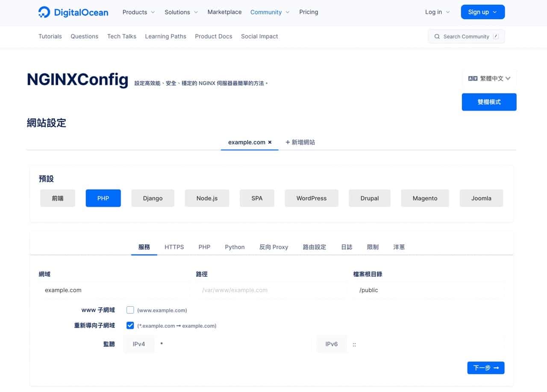Select the PHP preset button
The width and height of the screenshot is (547, 392).
click(103, 198)
